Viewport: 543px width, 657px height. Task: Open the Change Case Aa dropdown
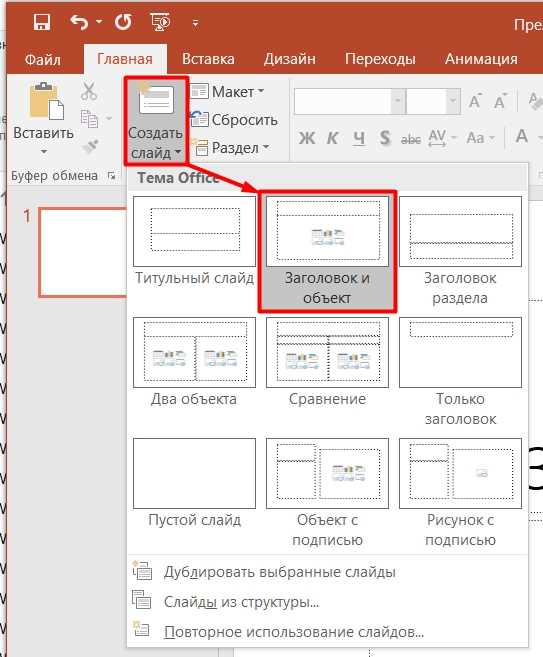coord(481,137)
